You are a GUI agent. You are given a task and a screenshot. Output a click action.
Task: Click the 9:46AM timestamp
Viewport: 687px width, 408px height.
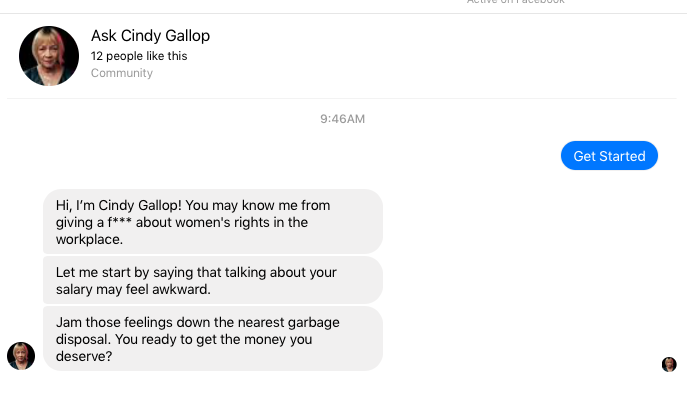(x=342, y=119)
